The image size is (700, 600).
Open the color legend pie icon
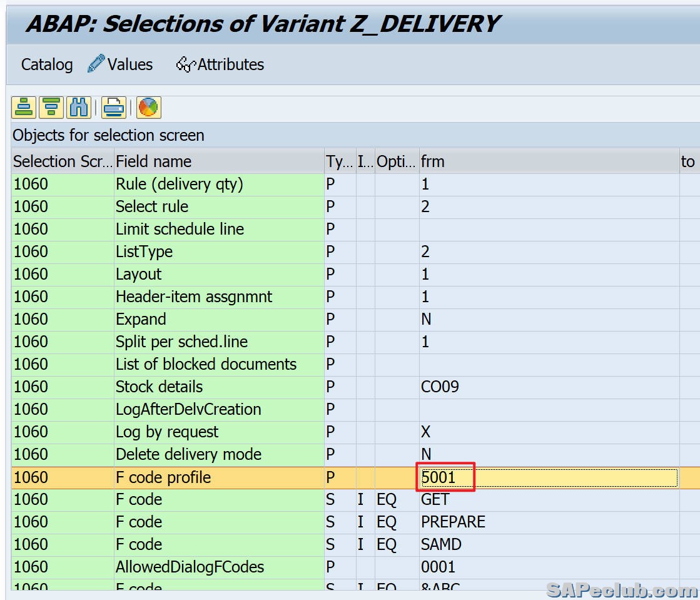tap(148, 107)
